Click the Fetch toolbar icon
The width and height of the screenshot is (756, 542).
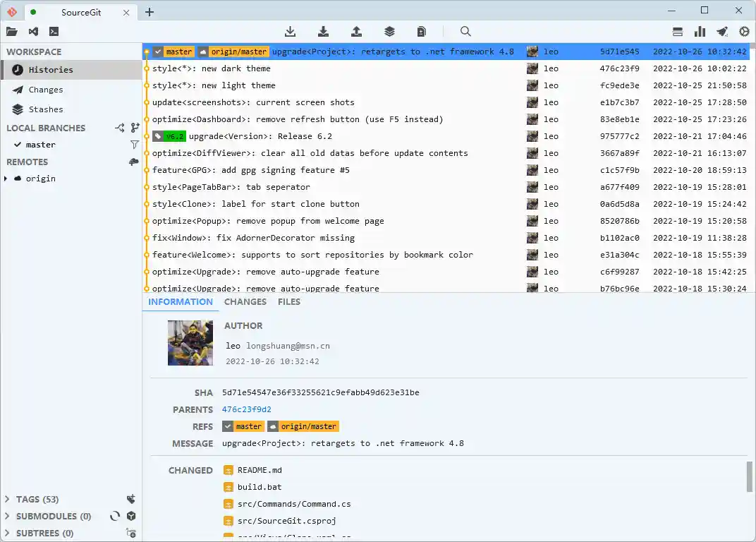[290, 31]
